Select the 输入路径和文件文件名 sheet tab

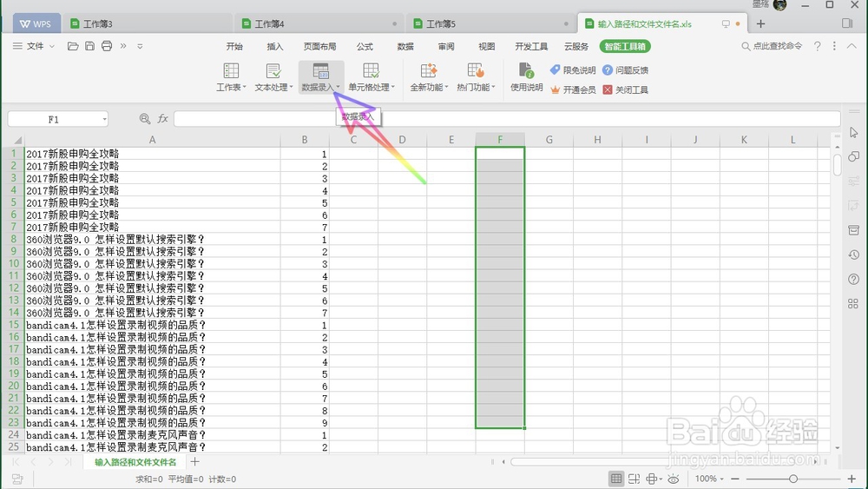coord(135,462)
